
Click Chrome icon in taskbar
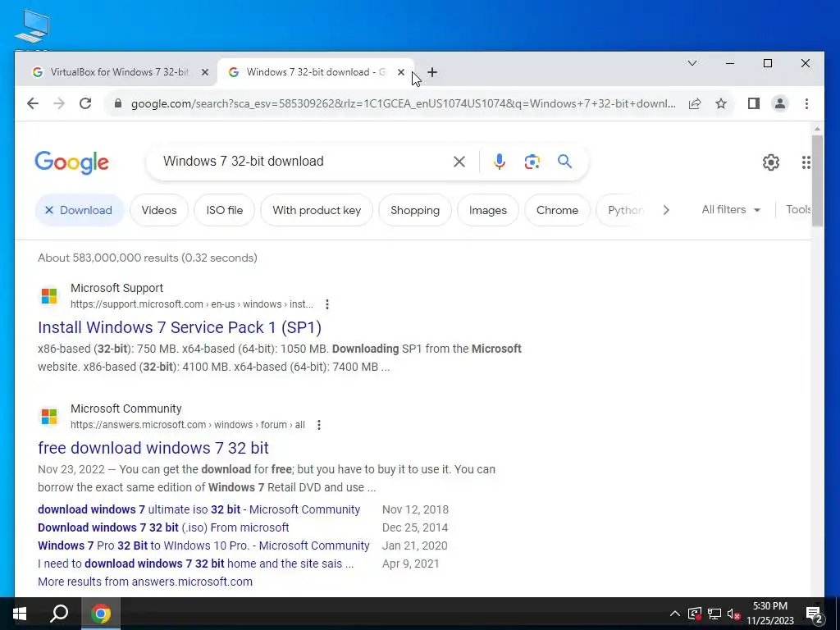(x=101, y=614)
